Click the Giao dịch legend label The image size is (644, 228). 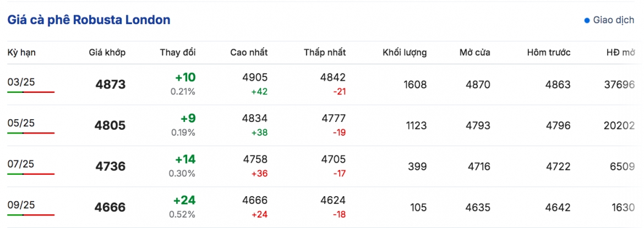(x=614, y=20)
